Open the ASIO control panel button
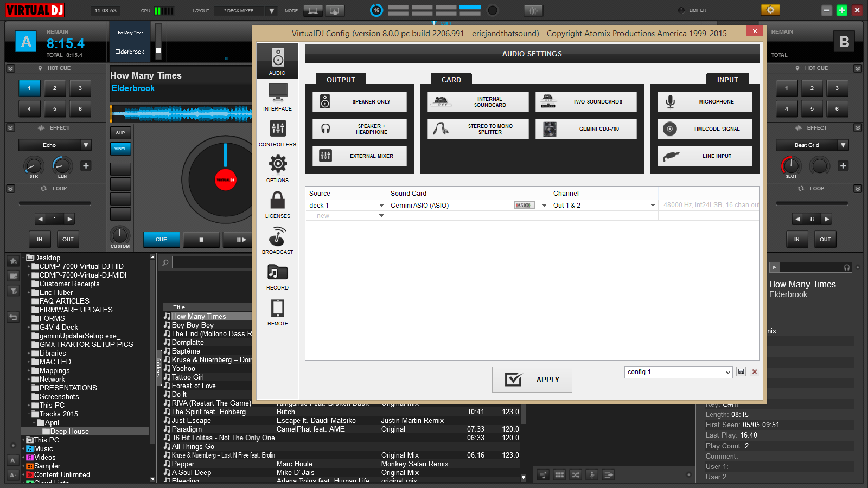The height and width of the screenshot is (488, 868). [524, 206]
